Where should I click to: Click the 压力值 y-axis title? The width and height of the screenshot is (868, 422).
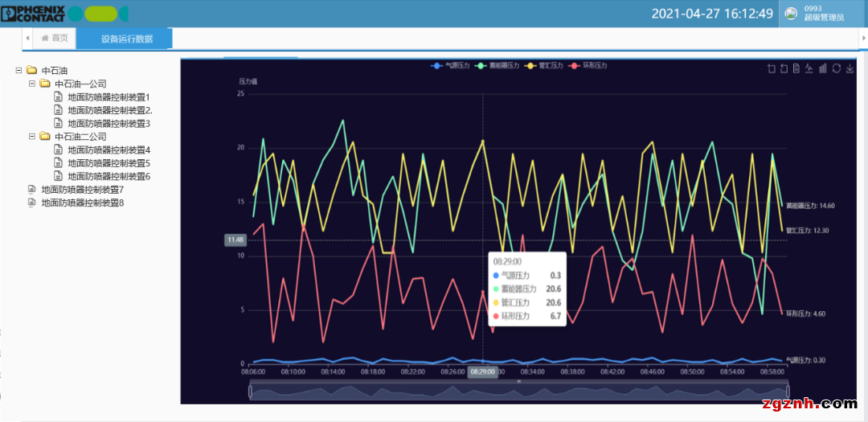click(248, 81)
